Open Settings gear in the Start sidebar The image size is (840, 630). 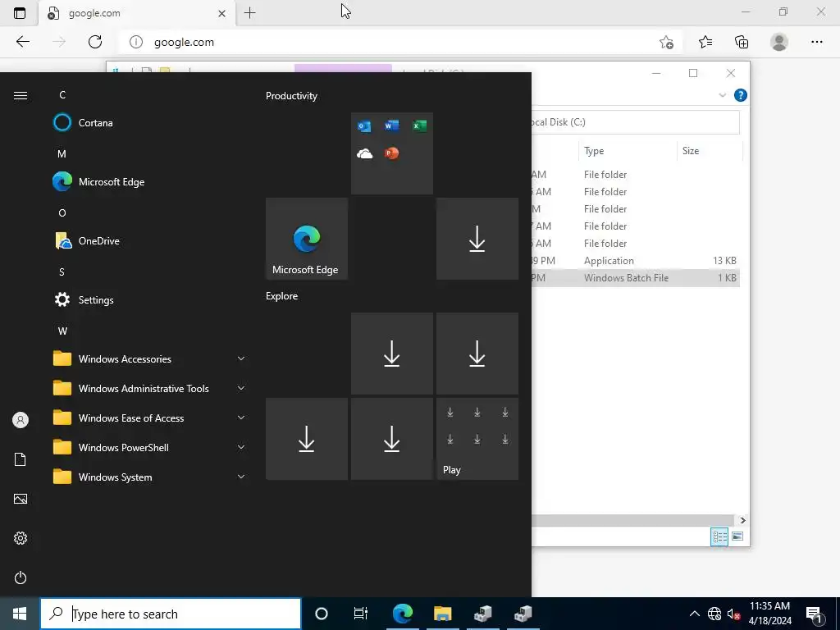(21, 538)
